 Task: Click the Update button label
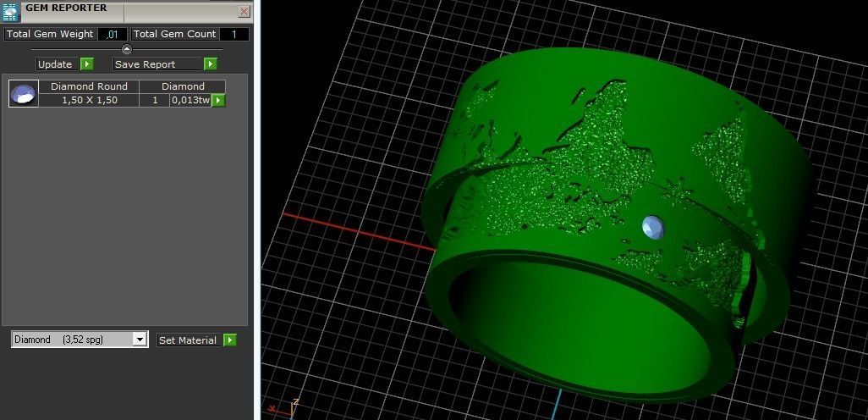(58, 64)
